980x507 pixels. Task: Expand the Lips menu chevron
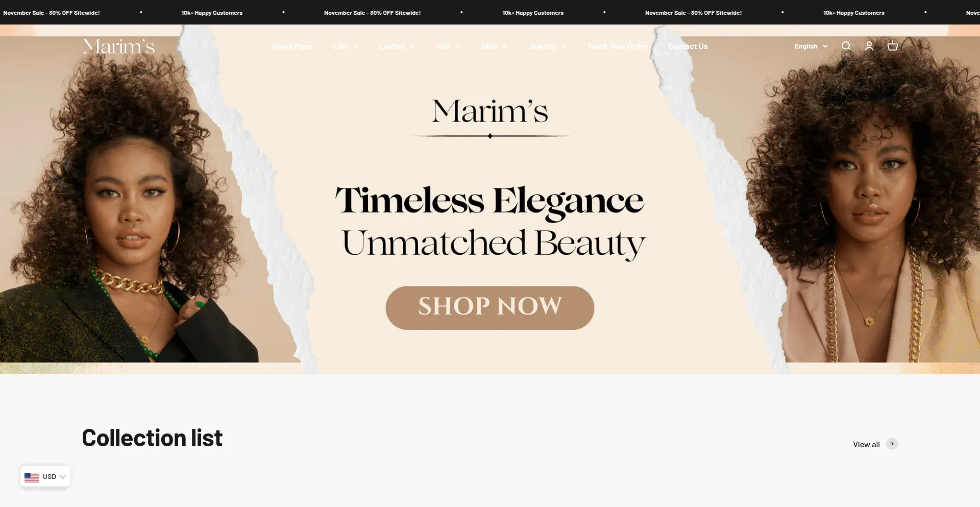click(x=356, y=46)
